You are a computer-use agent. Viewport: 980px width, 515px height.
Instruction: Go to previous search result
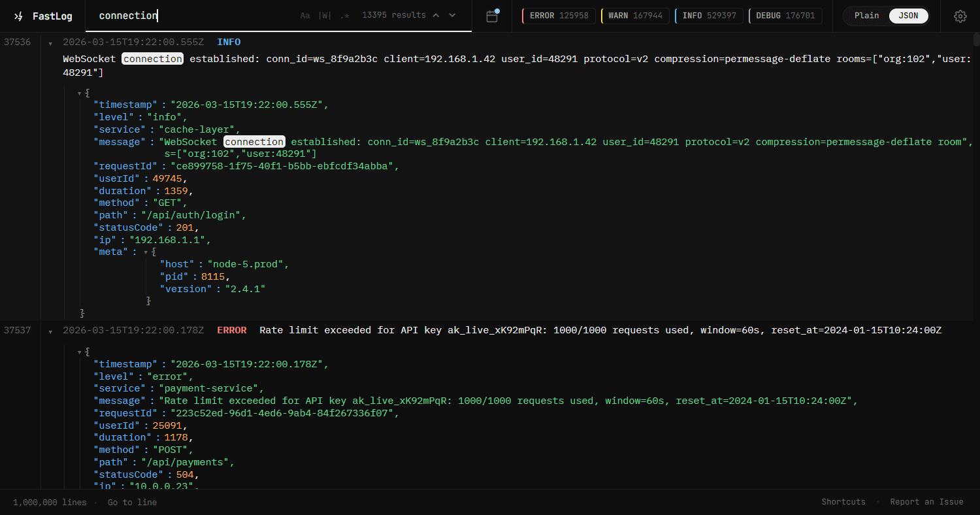click(x=436, y=16)
